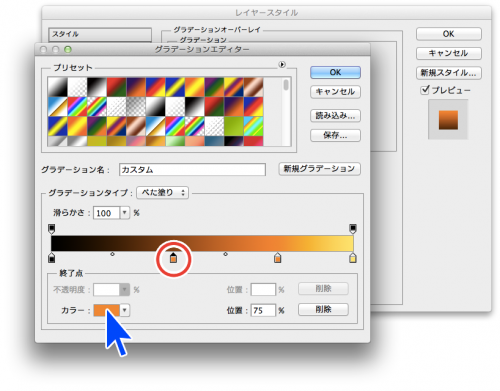Image resolution: width=500 pixels, height=391 pixels.
Task: Click the preset list scrollbar thumb
Action: [286, 85]
